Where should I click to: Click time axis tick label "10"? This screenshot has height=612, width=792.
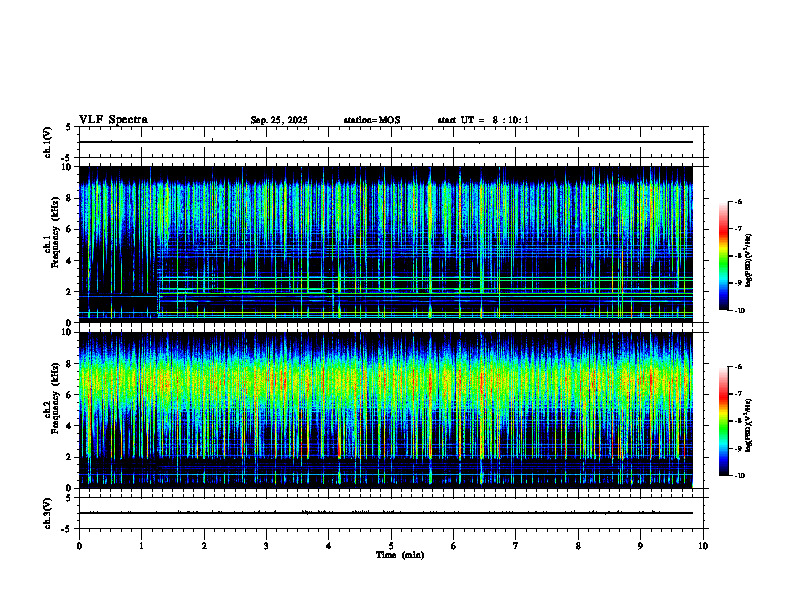pos(703,546)
